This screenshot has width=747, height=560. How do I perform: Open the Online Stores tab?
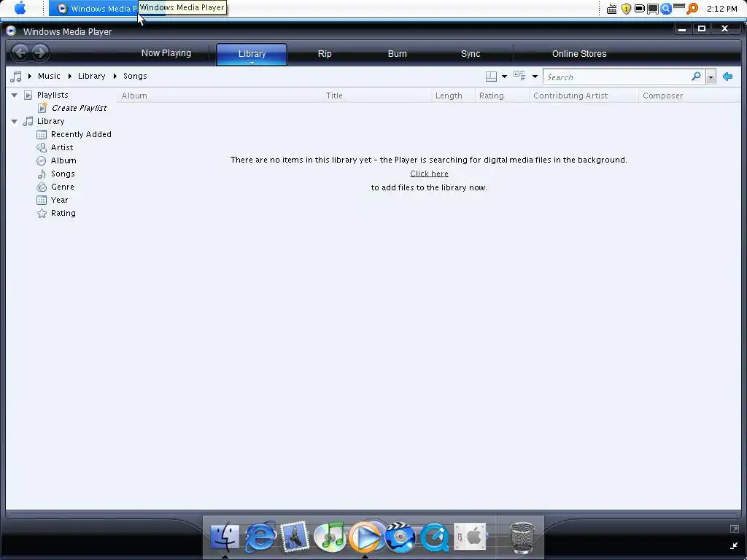coord(579,54)
